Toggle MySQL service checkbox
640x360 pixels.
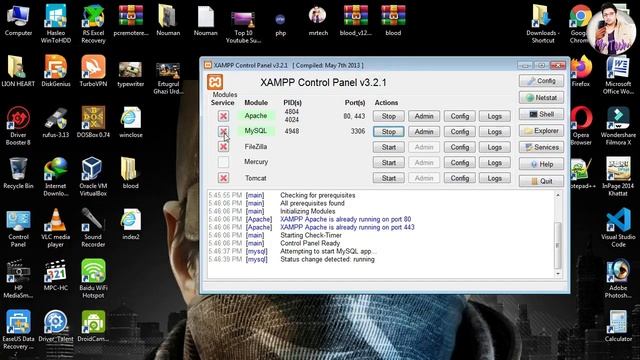223,131
